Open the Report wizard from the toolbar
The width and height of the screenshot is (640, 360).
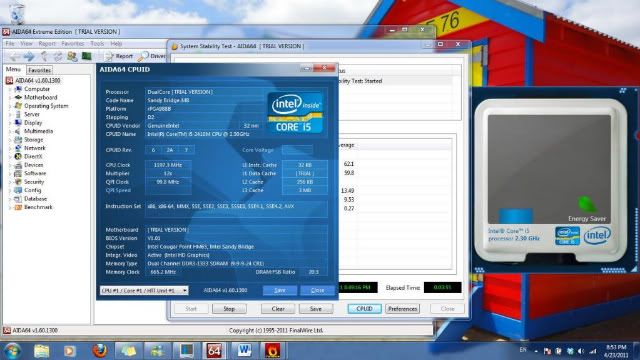119,56
